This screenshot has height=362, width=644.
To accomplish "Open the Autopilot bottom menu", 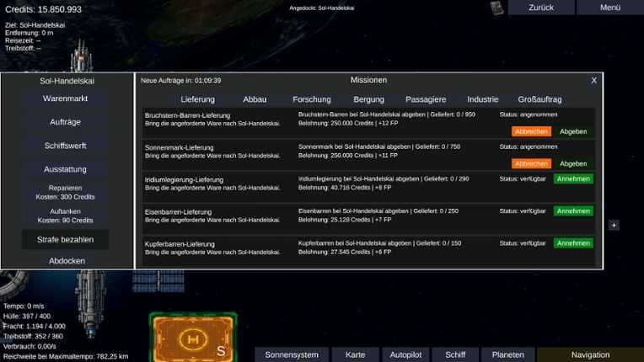I will (405, 354).
